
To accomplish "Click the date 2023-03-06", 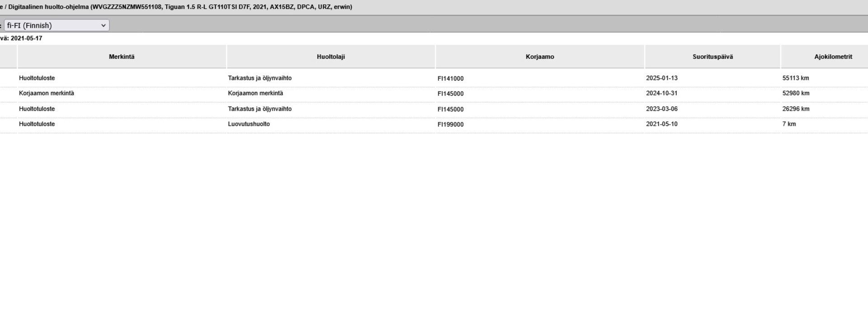I will point(662,109).
